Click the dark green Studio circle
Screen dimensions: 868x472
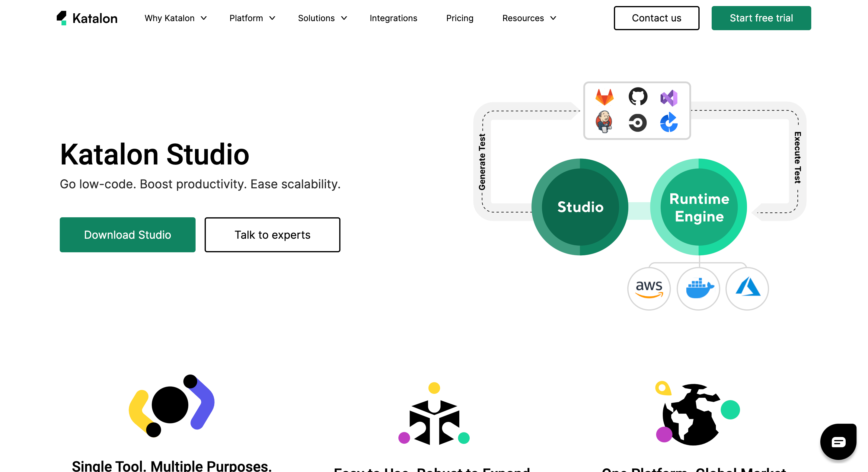[x=580, y=207]
